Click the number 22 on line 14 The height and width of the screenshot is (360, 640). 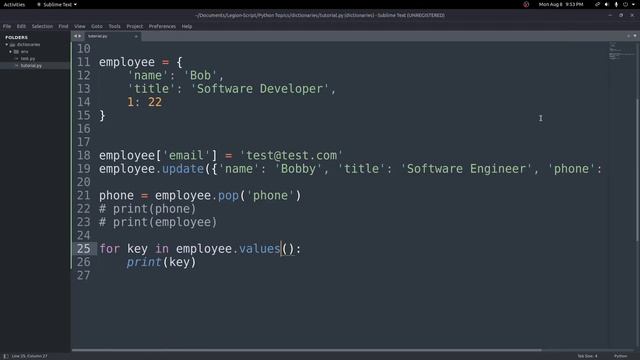pyautogui.click(x=155, y=102)
